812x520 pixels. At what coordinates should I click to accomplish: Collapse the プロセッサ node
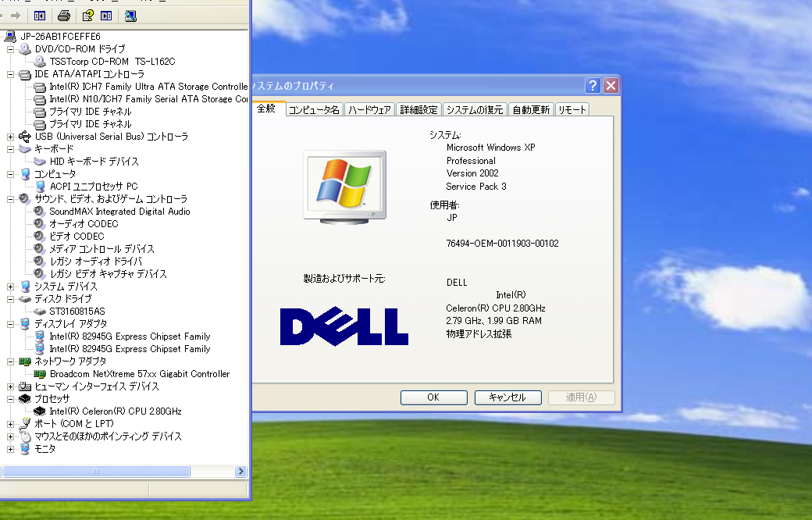(x=10, y=399)
